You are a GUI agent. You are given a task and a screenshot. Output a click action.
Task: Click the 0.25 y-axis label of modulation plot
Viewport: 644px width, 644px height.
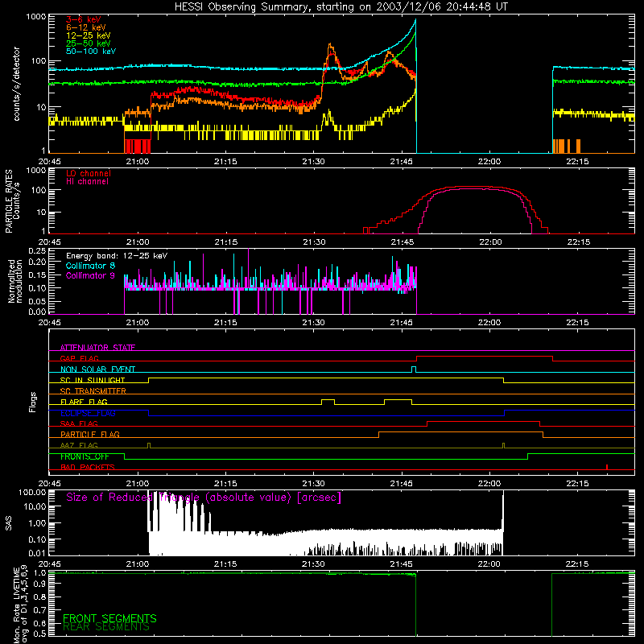click(37, 250)
